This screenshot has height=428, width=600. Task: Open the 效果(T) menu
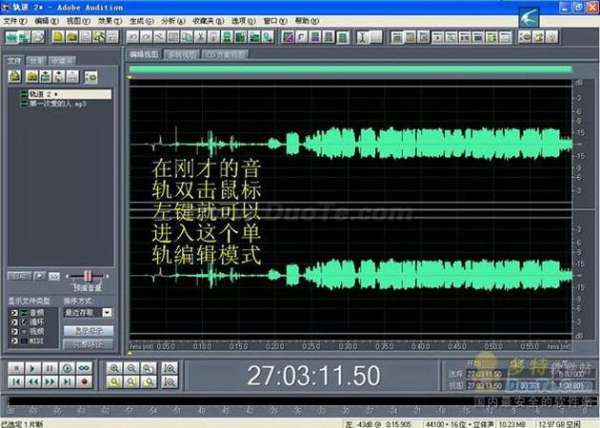pos(110,21)
